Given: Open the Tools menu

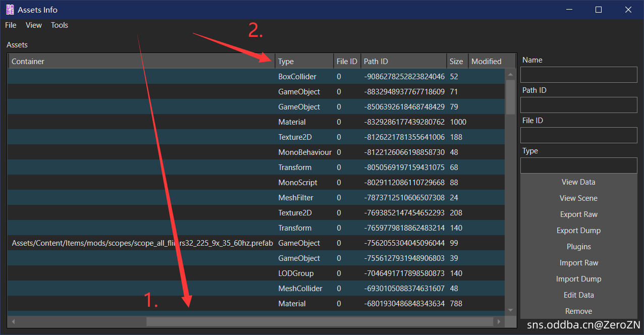Looking at the screenshot, I should point(60,25).
